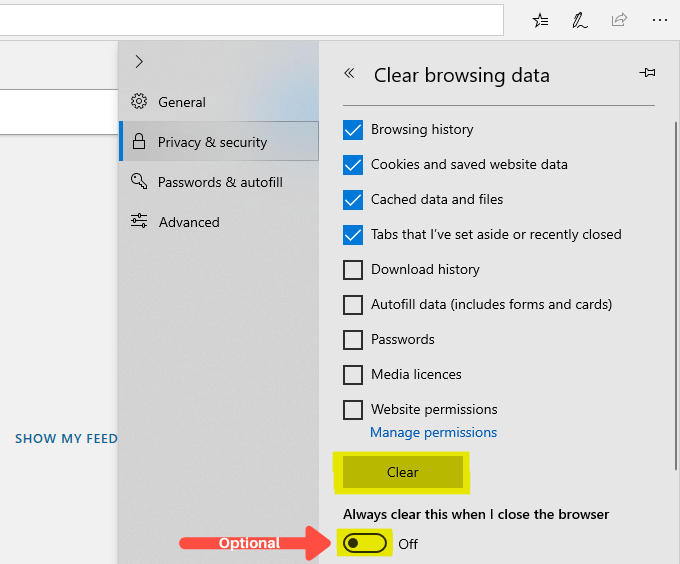
Task: Click the key icon beside Passwords & autofill
Action: (139, 181)
